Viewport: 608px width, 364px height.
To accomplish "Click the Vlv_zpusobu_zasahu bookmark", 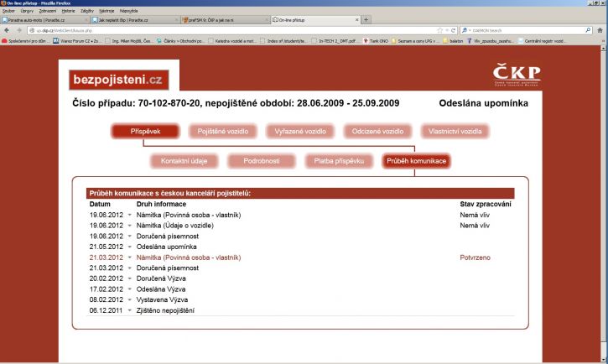I will click(x=490, y=41).
